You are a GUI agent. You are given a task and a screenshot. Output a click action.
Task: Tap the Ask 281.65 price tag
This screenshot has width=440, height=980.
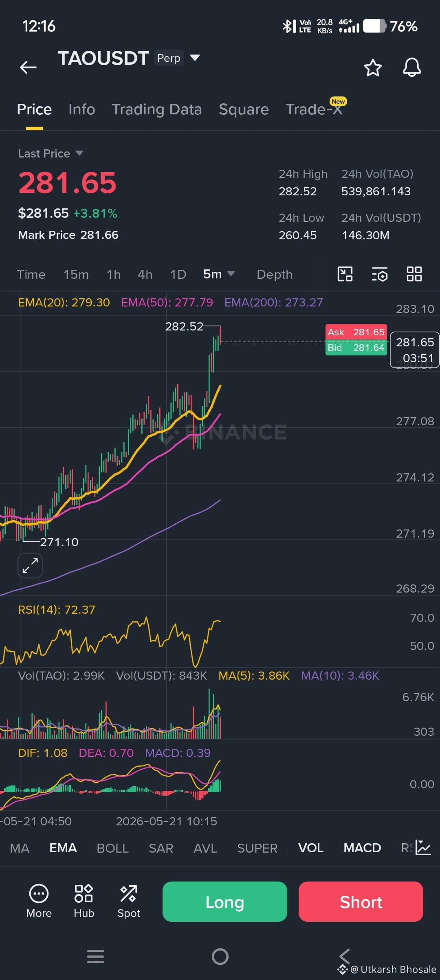(x=356, y=332)
